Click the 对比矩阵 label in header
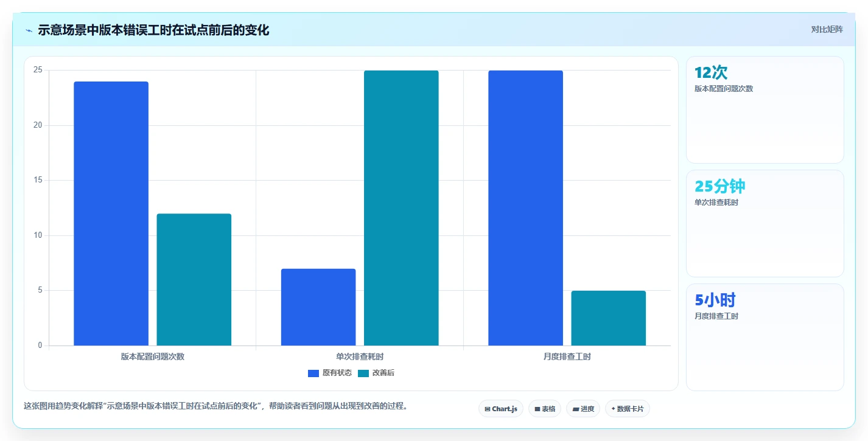Image resolution: width=868 pixels, height=441 pixels. tap(827, 29)
